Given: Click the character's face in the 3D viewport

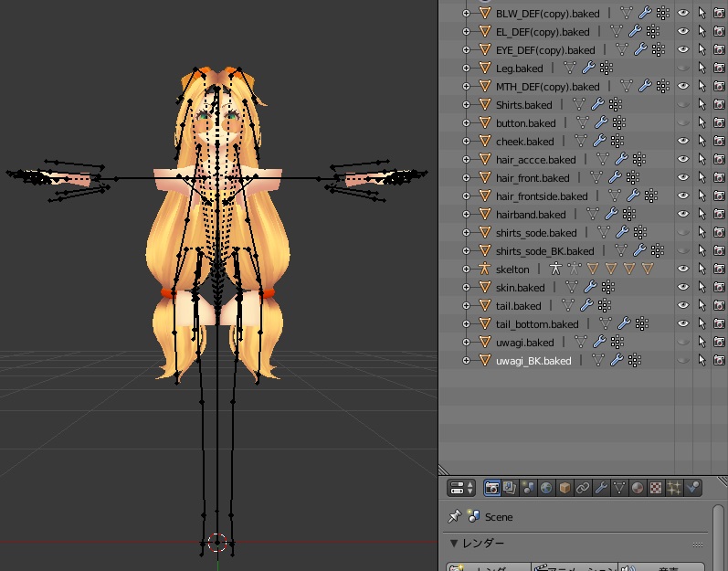Looking at the screenshot, I should tap(217, 122).
